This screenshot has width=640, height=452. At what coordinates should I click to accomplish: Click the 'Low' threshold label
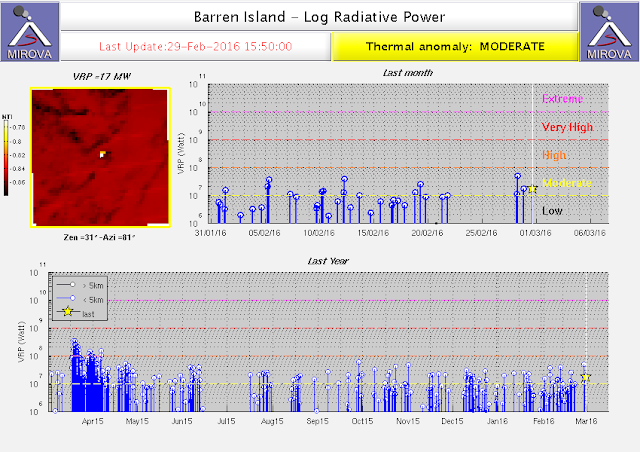point(552,211)
